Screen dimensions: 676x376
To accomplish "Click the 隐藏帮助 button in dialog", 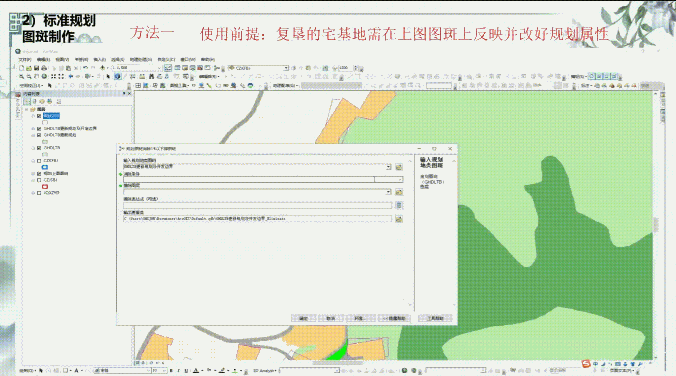I will [x=394, y=318].
